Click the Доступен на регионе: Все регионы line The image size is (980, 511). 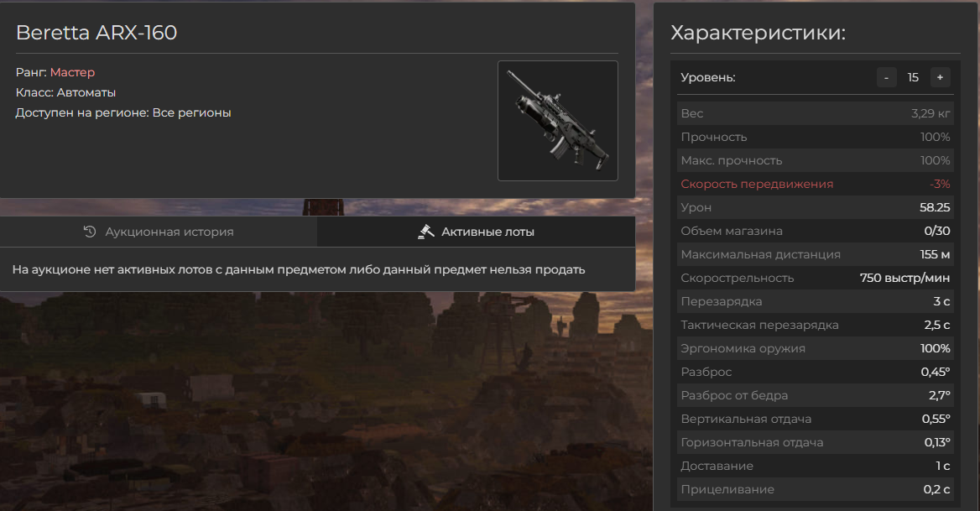[x=123, y=113]
